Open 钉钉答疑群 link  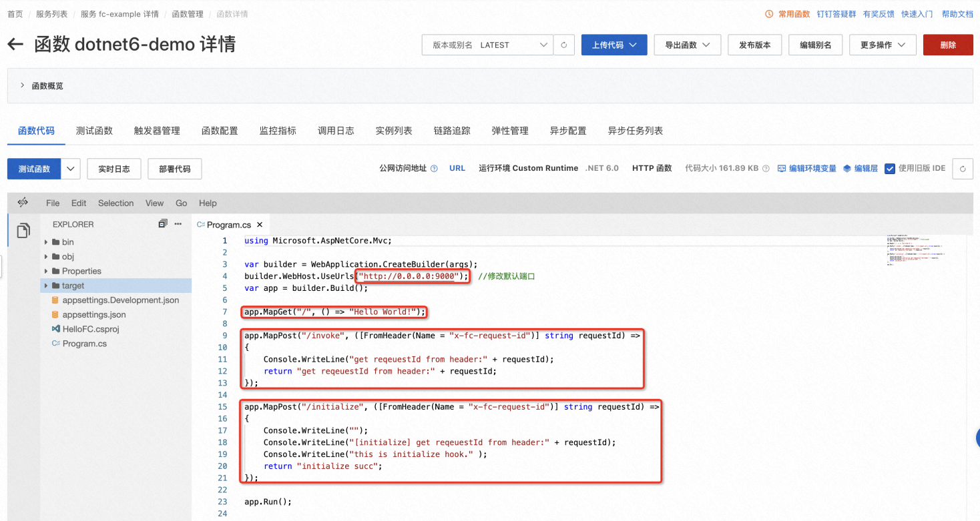[837, 14]
